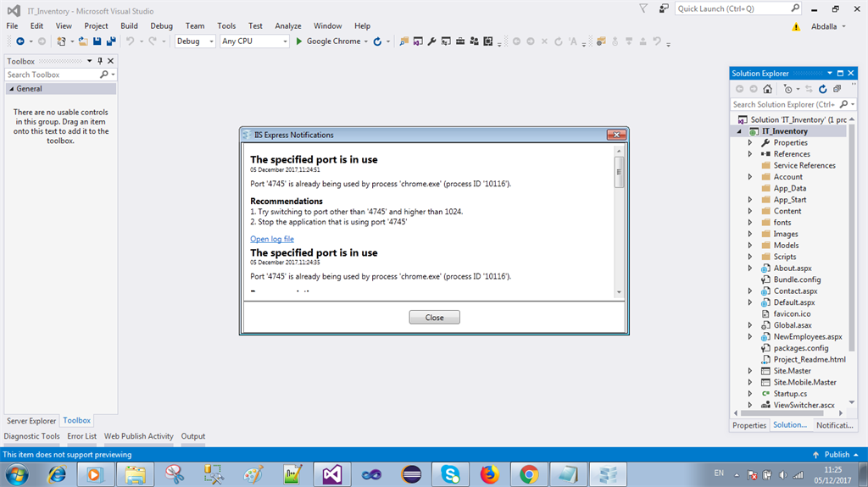Image resolution: width=868 pixels, height=487 pixels.
Task: Select NewEmployees.aspx in Solution Explorer
Action: pyautogui.click(x=808, y=336)
